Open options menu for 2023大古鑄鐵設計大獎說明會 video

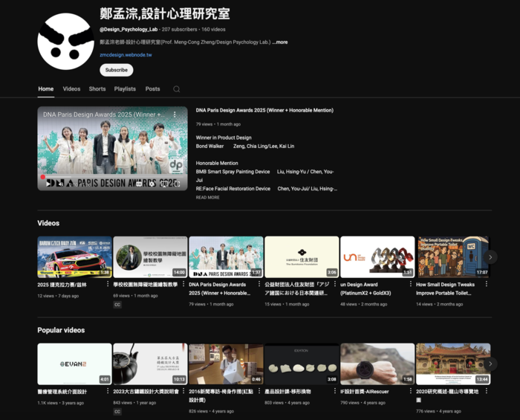coord(183,391)
